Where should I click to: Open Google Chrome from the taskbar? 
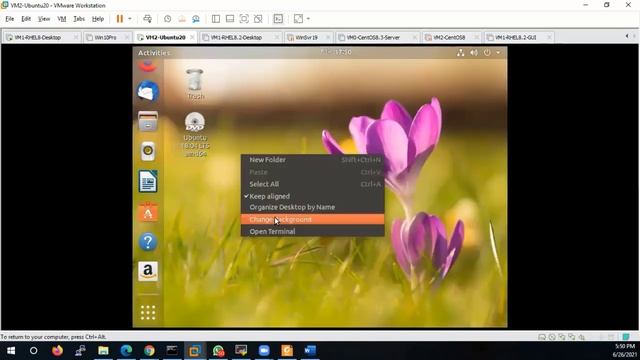(149, 351)
